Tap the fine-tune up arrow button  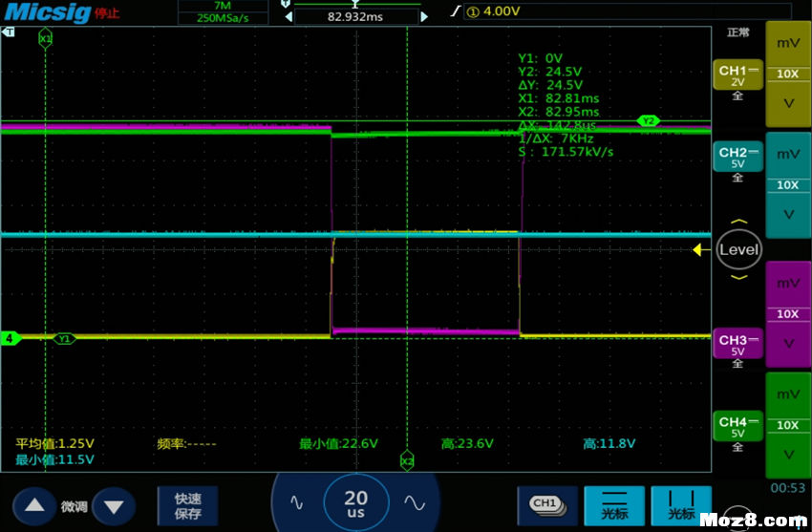point(34,506)
